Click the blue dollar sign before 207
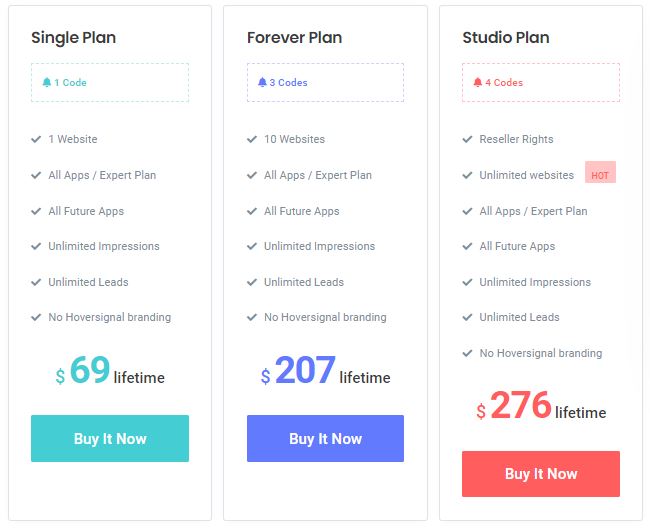 265,376
